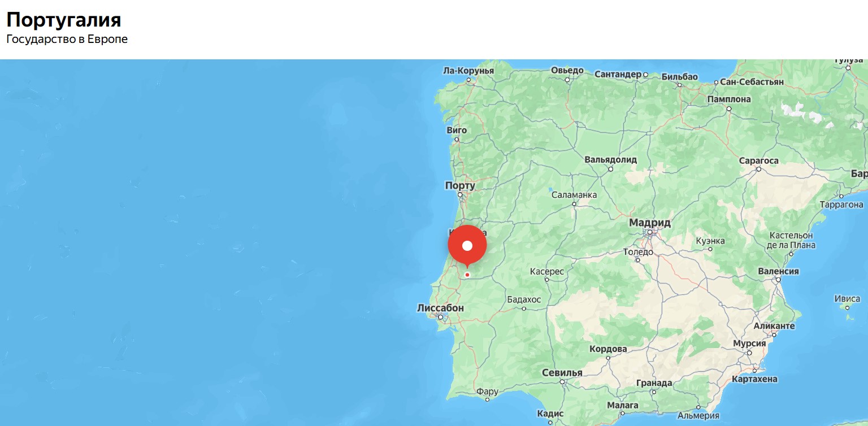Click the small red dot below pin
Viewport: 868px width, 426px height.
[x=467, y=275]
